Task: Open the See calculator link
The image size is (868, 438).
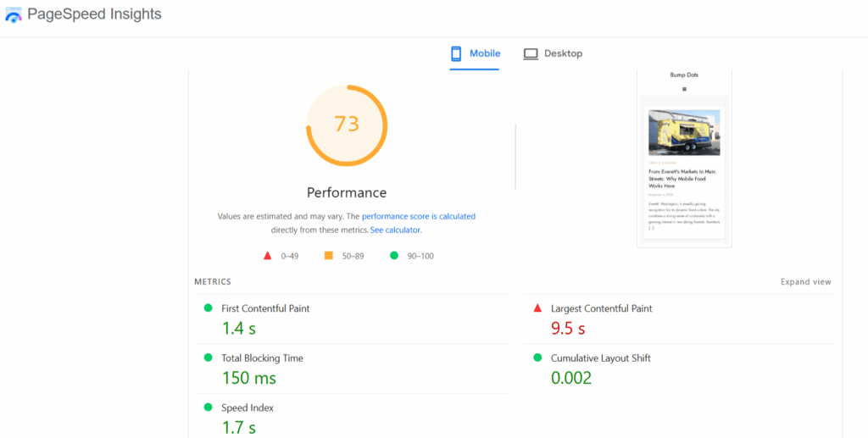Action: (395, 230)
